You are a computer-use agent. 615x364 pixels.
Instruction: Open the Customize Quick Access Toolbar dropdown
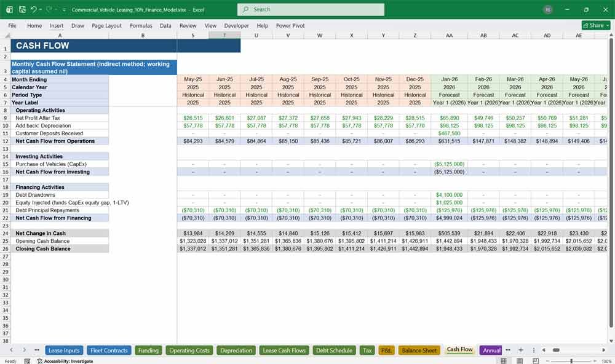point(64,10)
